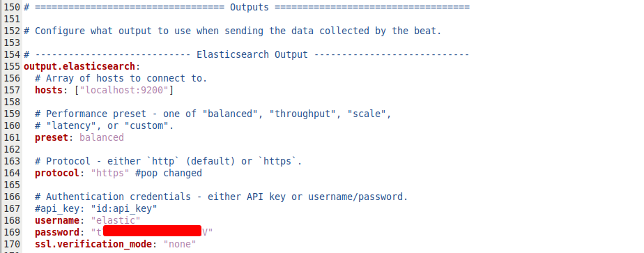Click the "none" verification mode value
Screen dimensions: 644x253
[x=180, y=245]
